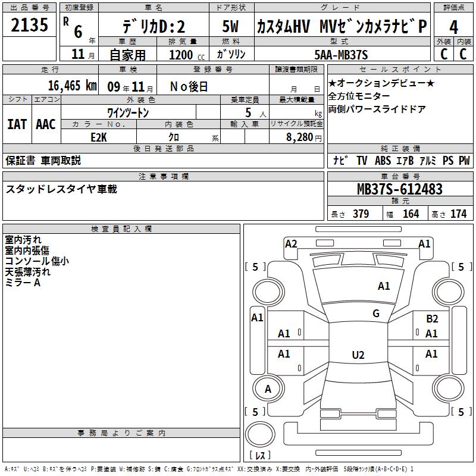Click the interior color クロ
Viewport: 476px width, 476px height.
(174, 137)
